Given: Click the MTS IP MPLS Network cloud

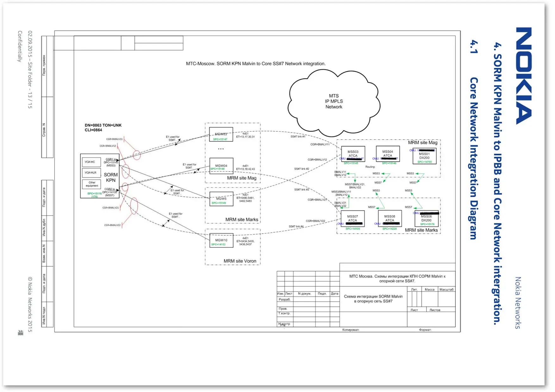Looking at the screenshot, I should [334, 101].
